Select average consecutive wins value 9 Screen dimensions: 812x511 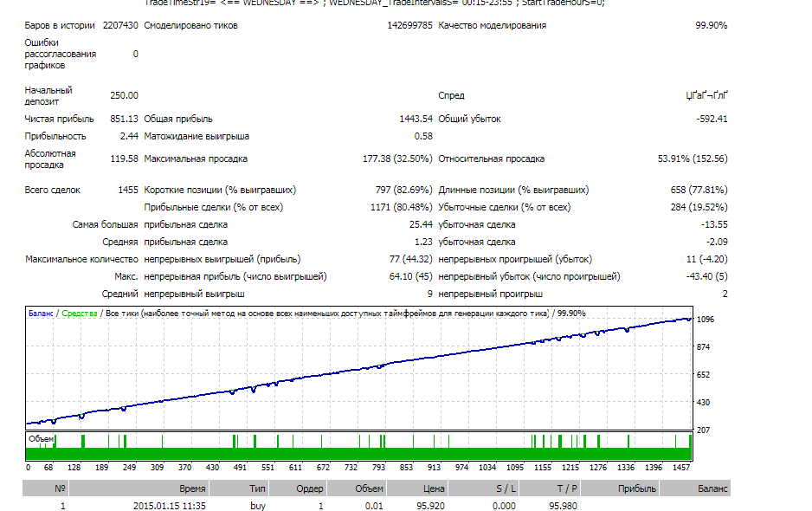click(430, 294)
